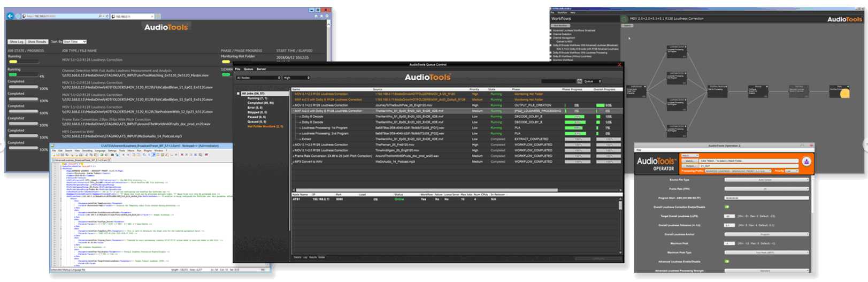Open File menu in Queue Control window
The width and height of the screenshot is (868, 282).
point(238,69)
